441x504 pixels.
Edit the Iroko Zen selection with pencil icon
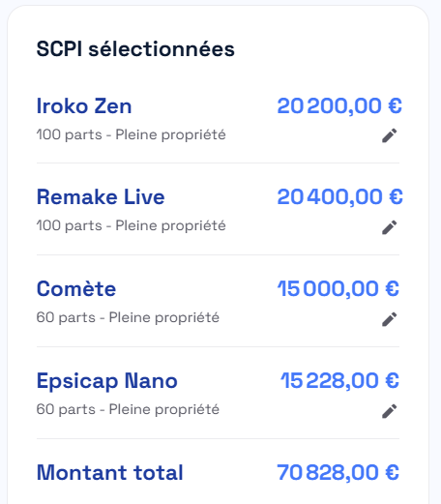click(390, 135)
